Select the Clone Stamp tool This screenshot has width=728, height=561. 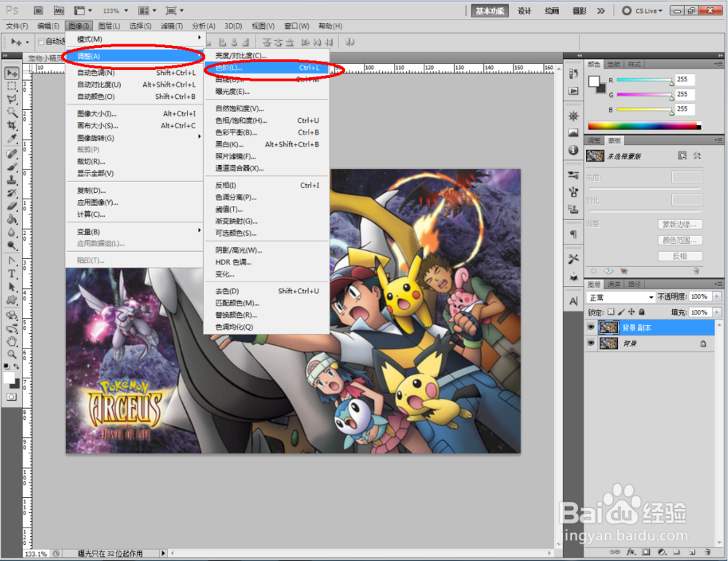pyautogui.click(x=12, y=180)
